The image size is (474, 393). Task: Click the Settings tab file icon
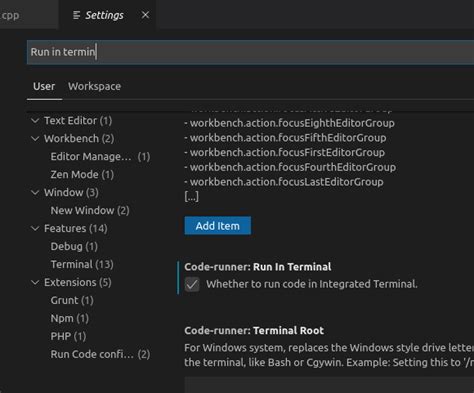coord(76,15)
